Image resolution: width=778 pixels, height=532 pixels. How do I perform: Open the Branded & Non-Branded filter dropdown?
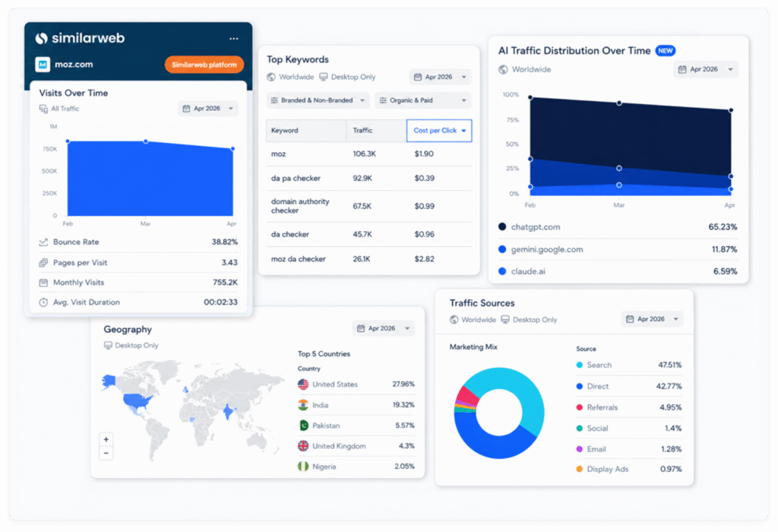[318, 100]
